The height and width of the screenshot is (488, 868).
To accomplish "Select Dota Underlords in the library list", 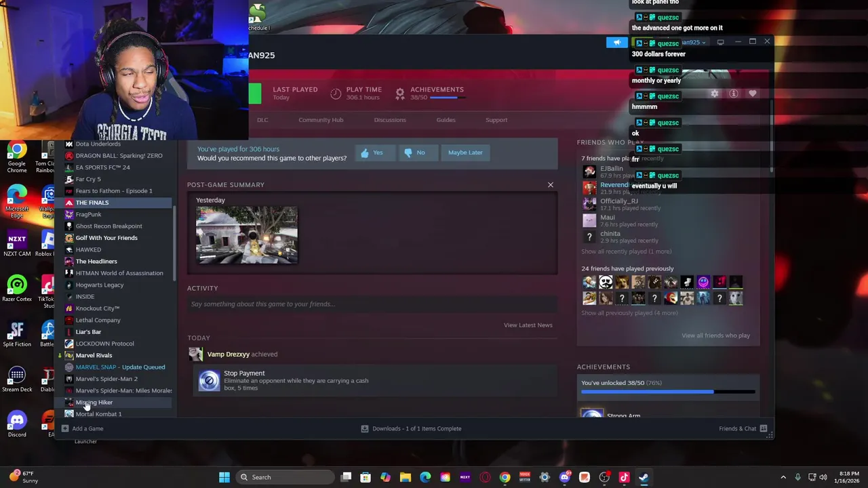I will point(98,144).
